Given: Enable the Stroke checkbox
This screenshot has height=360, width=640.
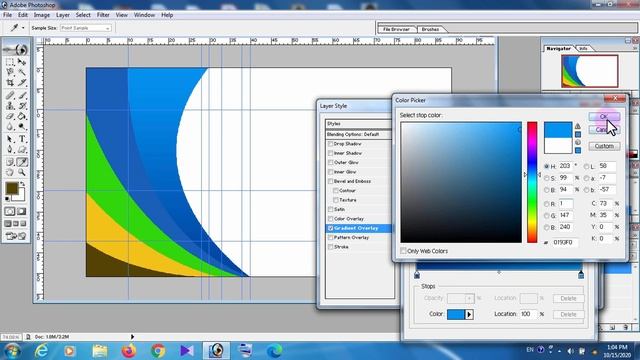Looking at the screenshot, I should click(x=330, y=247).
